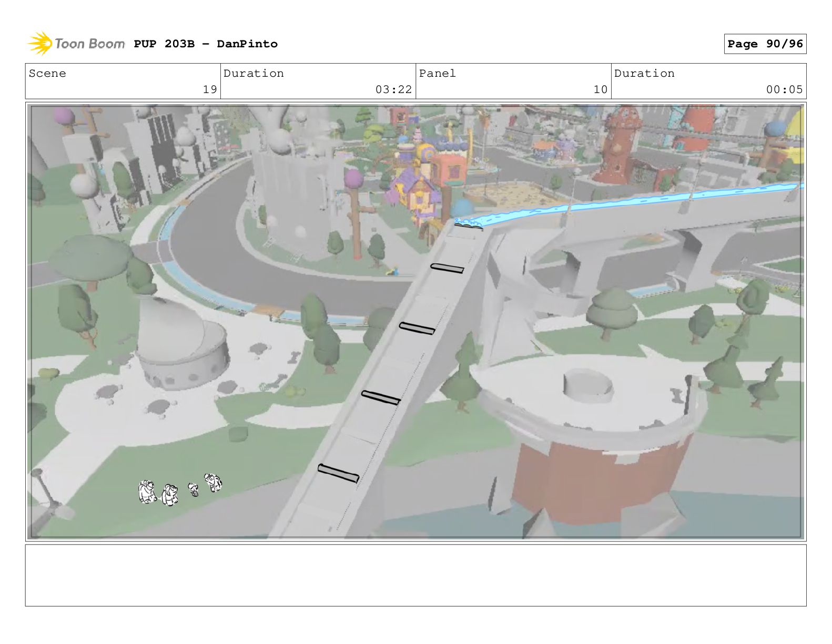Click the sketched pup characters on the lawn
This screenshot has width=832, height=644.
pyautogui.click(x=180, y=489)
